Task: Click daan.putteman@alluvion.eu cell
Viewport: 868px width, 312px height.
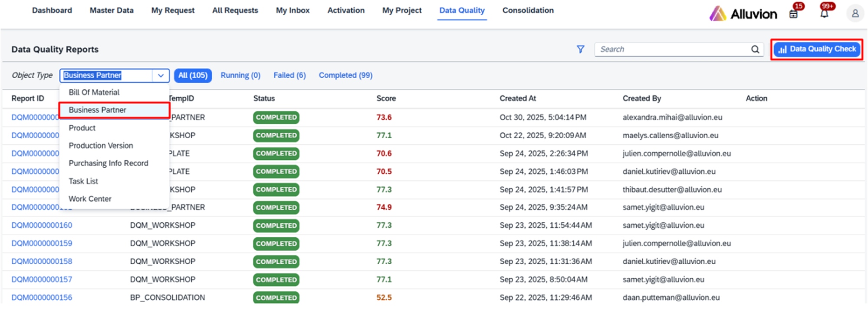Action: click(671, 298)
